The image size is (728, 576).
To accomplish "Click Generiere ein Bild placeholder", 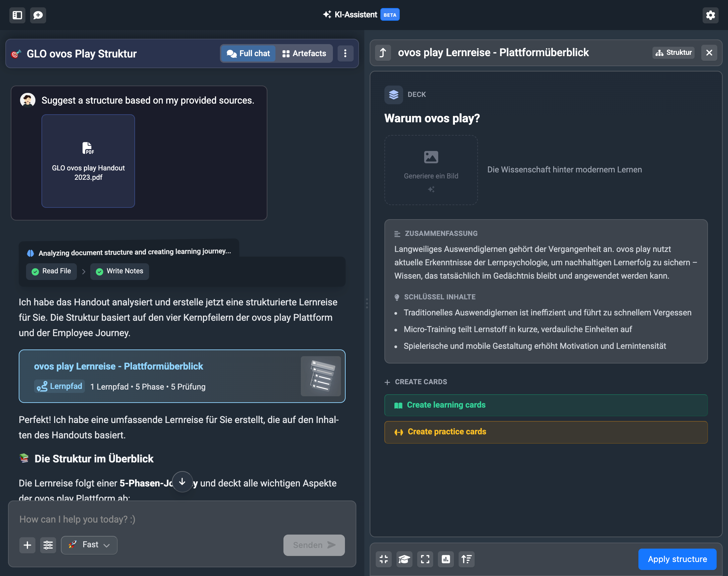I will click(x=431, y=170).
